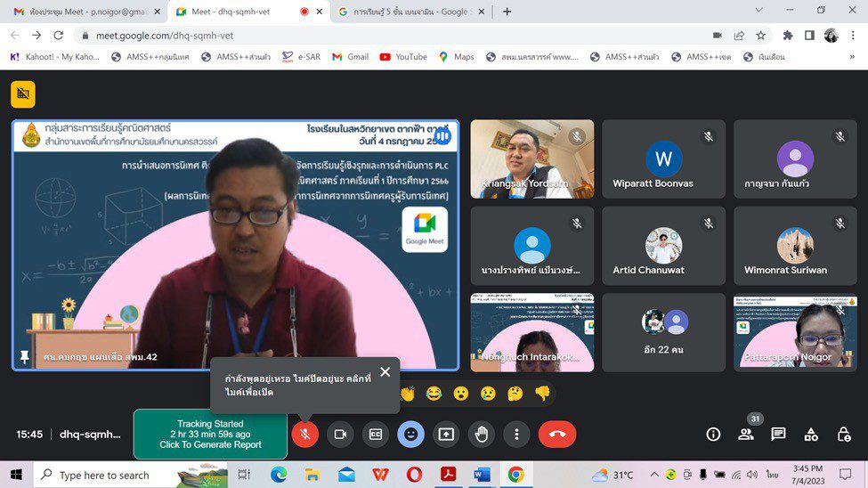868x488 pixels.
Task: Leave the call with red hang-up button
Action: point(557,435)
